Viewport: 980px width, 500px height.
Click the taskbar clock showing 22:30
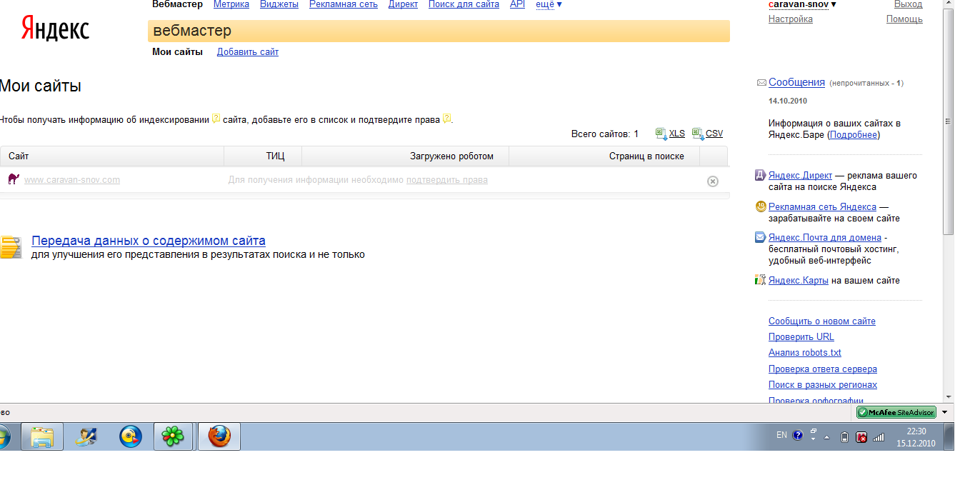point(916,437)
